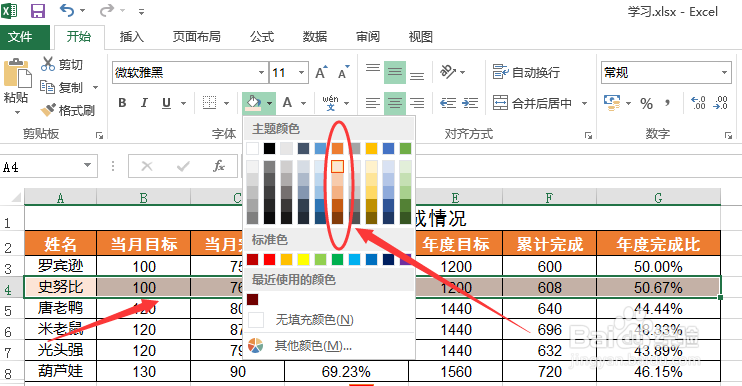
Task: Select column G header
Action: point(658,198)
